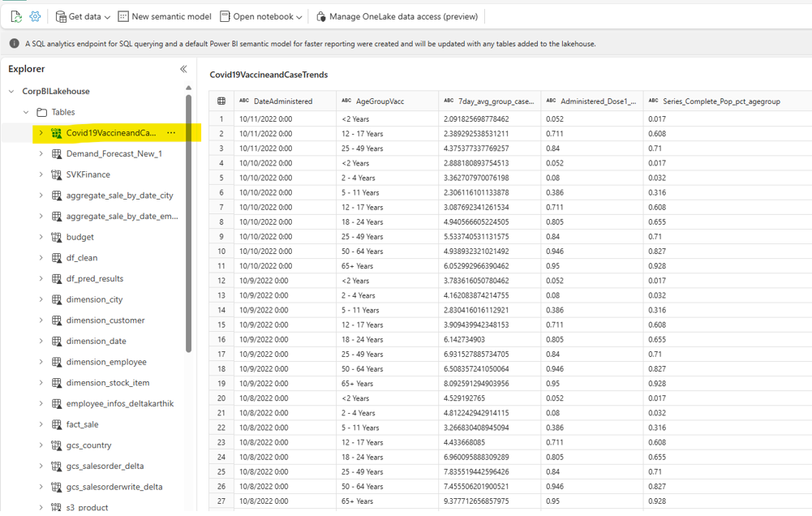Select the dimension_stock_item table
The image size is (812, 516).
[108, 383]
